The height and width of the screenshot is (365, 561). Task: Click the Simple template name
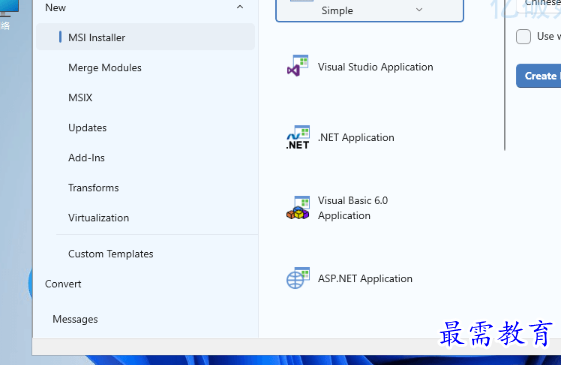click(337, 10)
